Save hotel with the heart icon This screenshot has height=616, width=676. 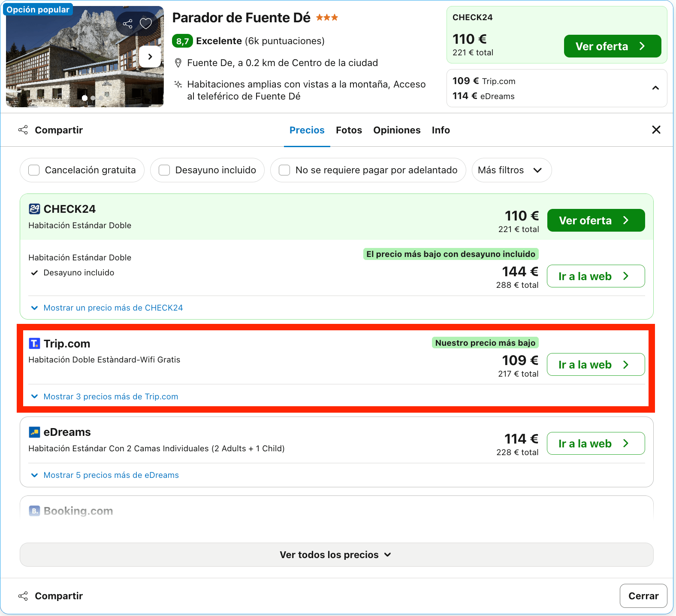pyautogui.click(x=146, y=24)
